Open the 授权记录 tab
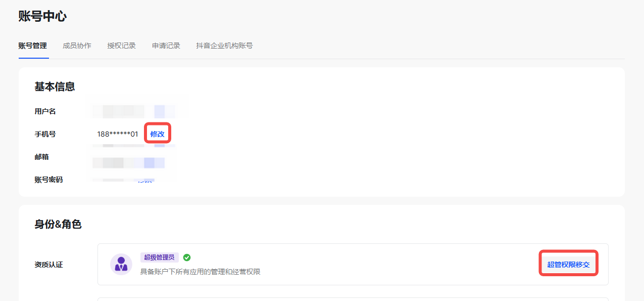Viewport: 644px width, 301px height. 122,46
